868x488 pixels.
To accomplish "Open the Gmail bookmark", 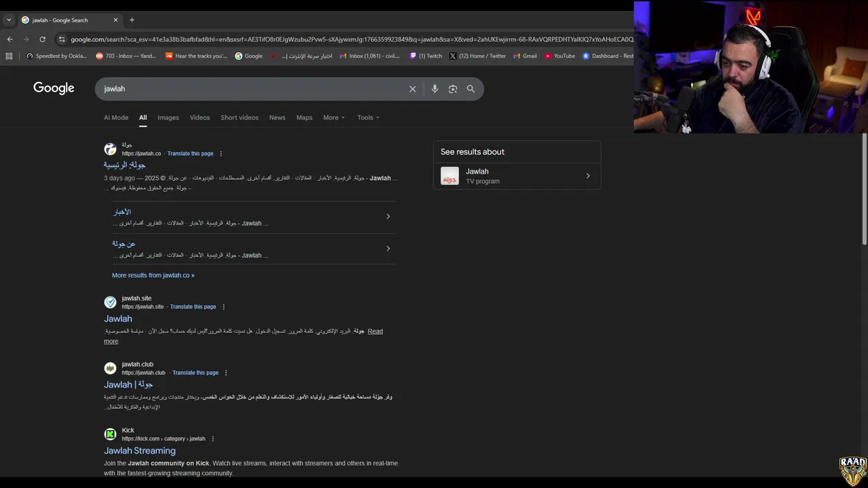I will pos(525,56).
